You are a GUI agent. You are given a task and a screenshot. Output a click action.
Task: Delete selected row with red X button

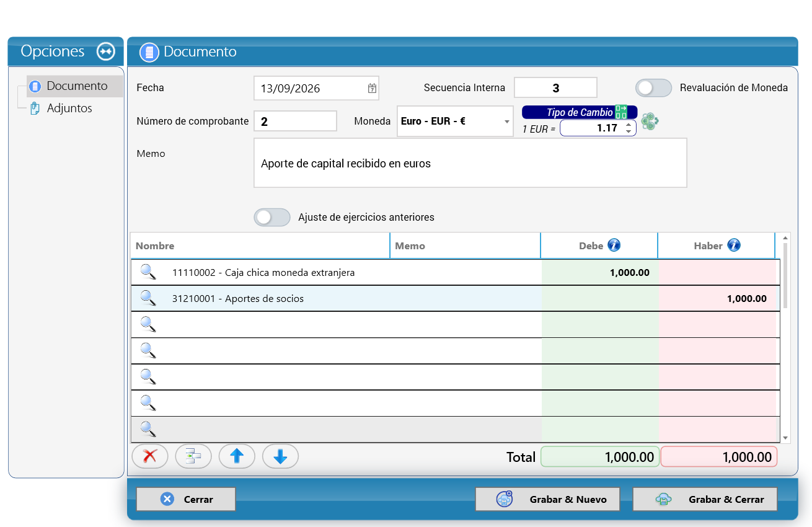click(150, 457)
